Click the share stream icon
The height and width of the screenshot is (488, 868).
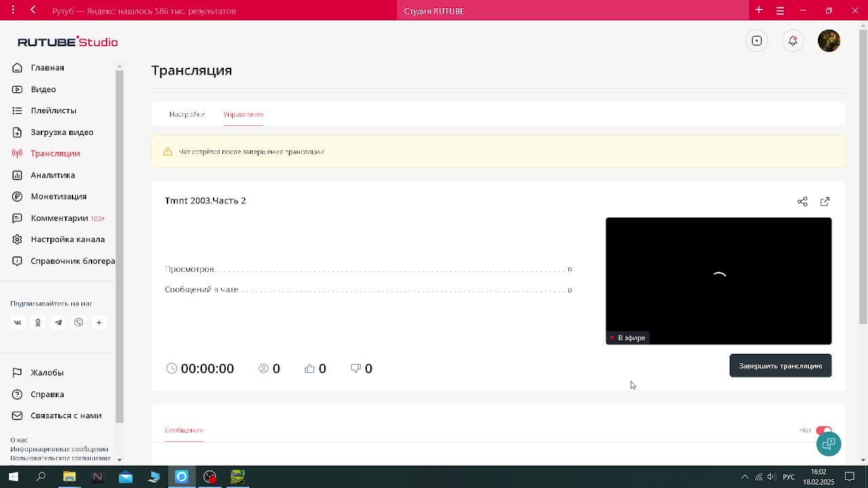tap(802, 201)
